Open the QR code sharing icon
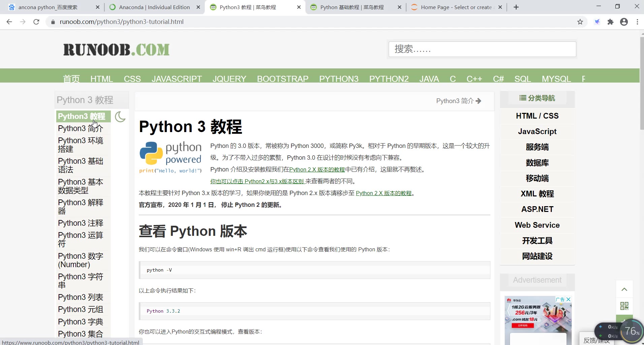The width and height of the screenshot is (644, 345). pyautogui.click(x=624, y=306)
